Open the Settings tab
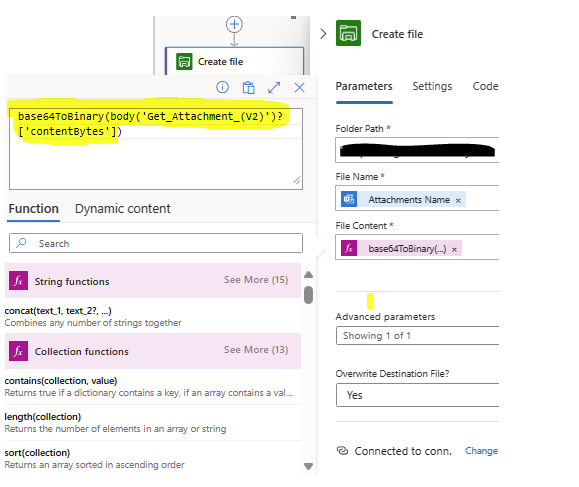The height and width of the screenshot is (487, 579). 432,86
